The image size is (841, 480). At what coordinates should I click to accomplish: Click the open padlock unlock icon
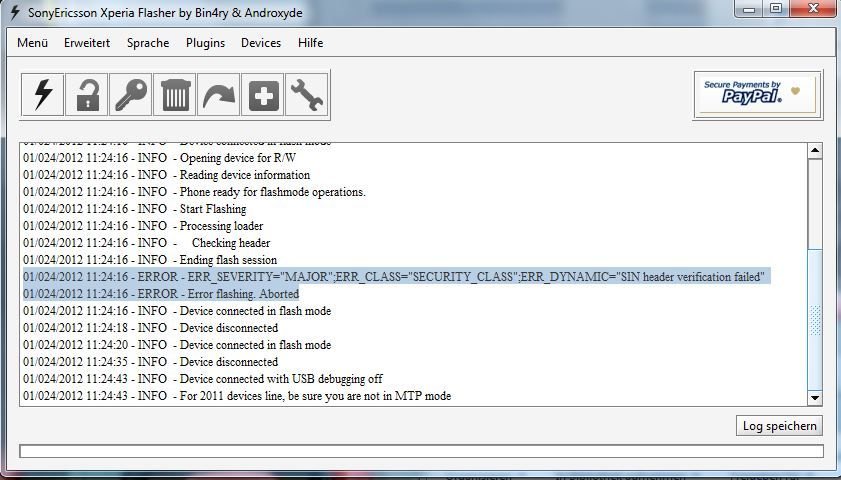click(87, 95)
